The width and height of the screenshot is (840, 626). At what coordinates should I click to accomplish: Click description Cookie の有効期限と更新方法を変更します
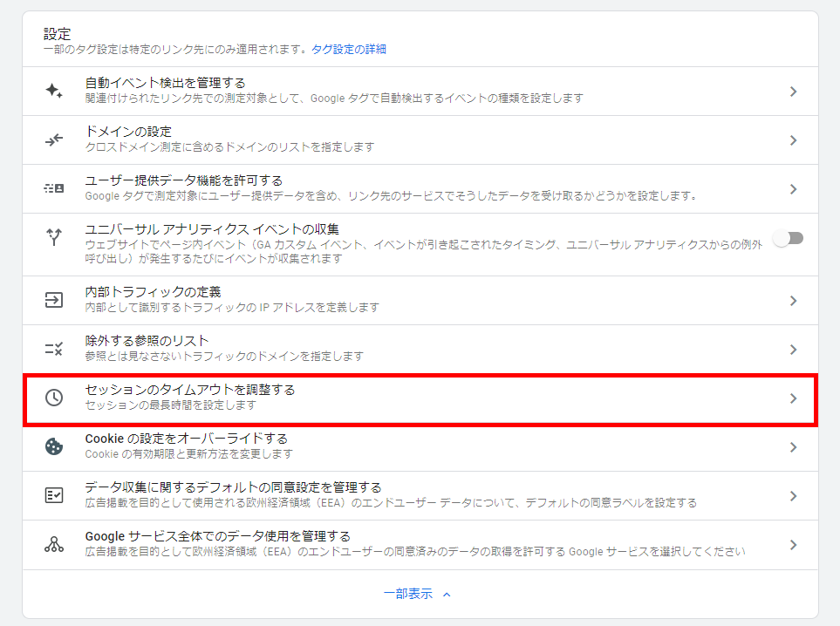188,454
